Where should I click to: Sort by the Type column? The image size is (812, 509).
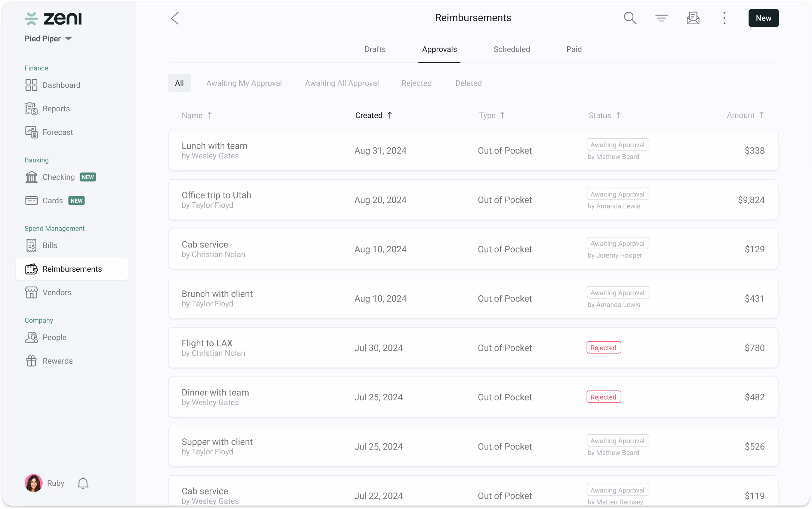[x=492, y=115]
